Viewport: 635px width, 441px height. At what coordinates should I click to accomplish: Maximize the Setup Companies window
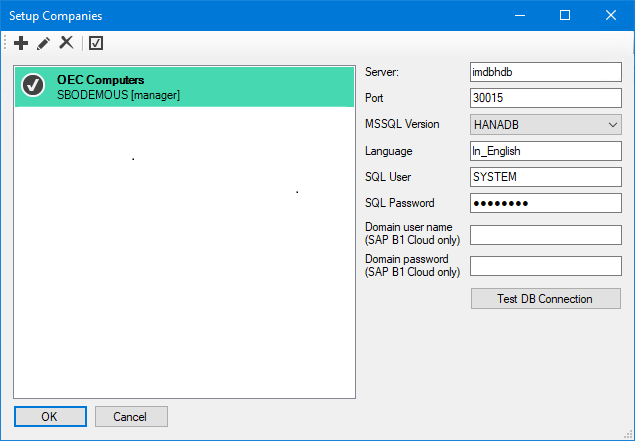click(564, 16)
